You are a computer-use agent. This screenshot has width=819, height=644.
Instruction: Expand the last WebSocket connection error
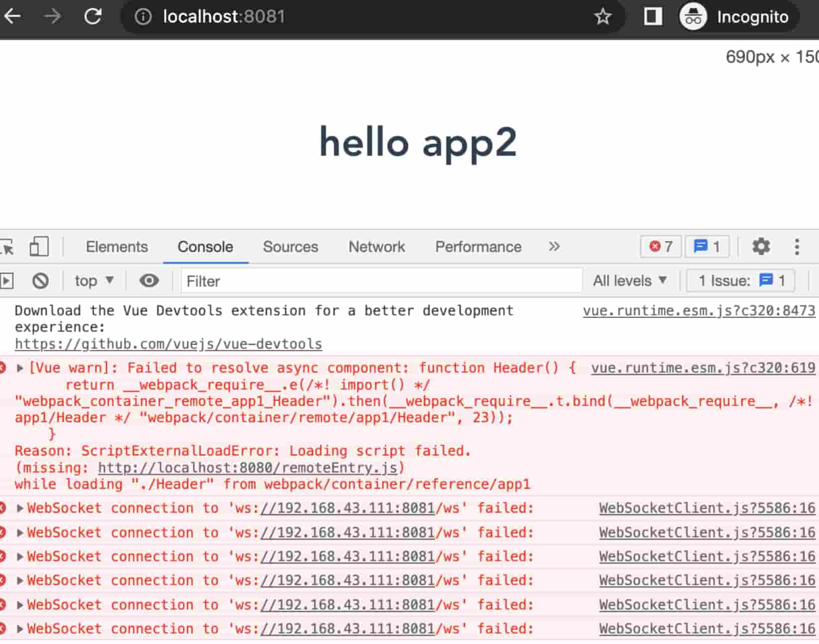point(20,629)
